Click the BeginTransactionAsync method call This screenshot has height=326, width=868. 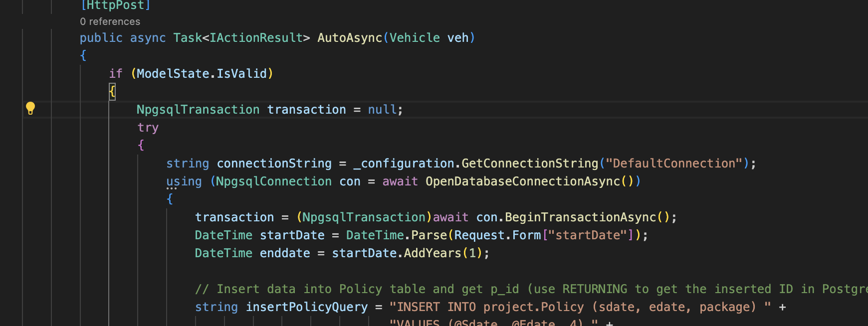(x=580, y=217)
